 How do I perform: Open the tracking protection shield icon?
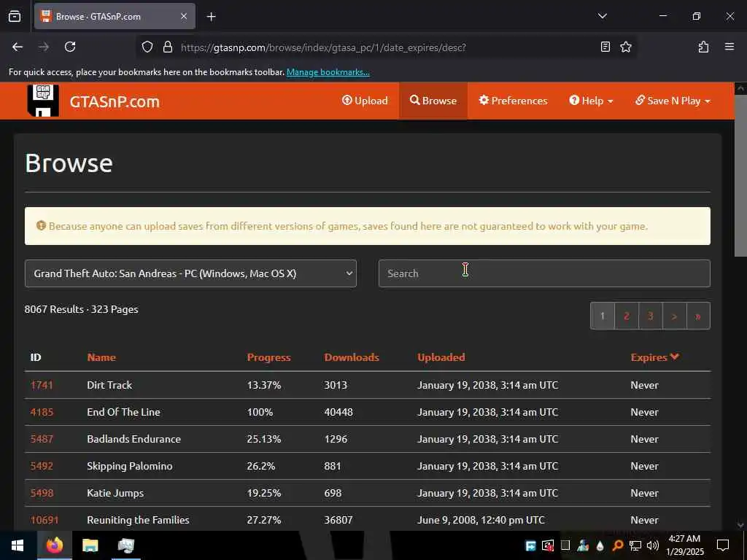pos(147,47)
